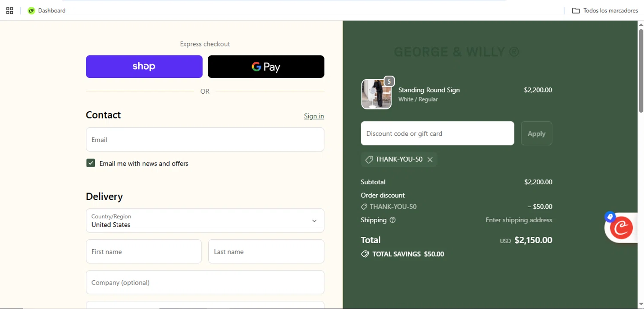Open the Standing Round Sign thumbnail

(377, 94)
